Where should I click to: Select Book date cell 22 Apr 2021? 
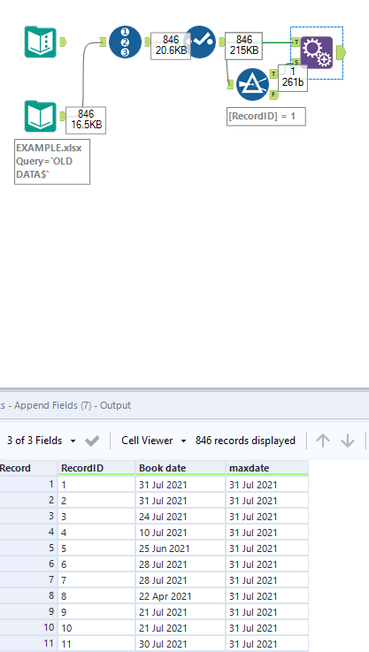[180, 596]
